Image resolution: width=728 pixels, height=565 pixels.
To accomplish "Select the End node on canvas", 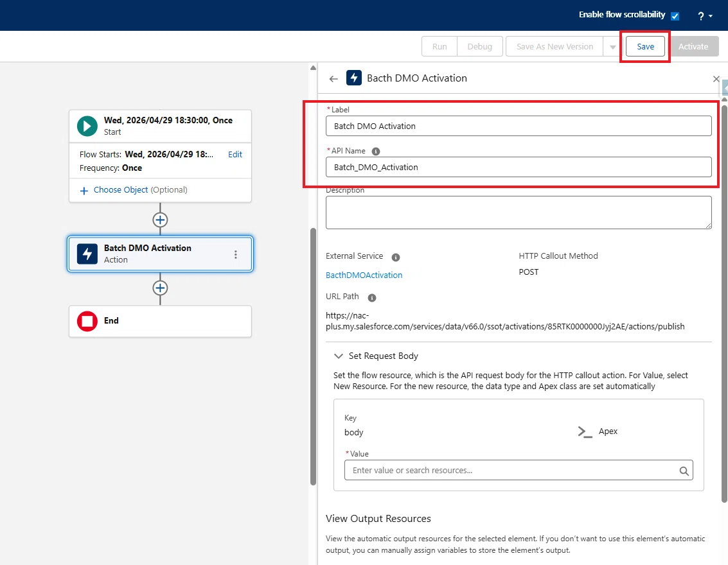I will 160,321.
